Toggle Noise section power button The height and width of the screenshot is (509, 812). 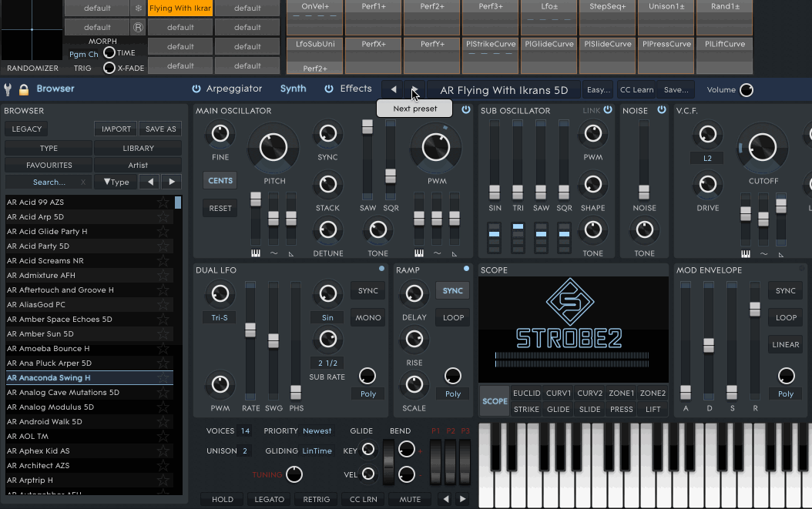click(662, 110)
